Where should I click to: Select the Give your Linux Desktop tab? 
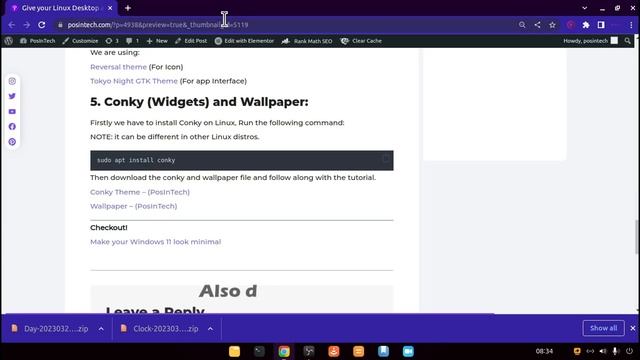(60, 8)
